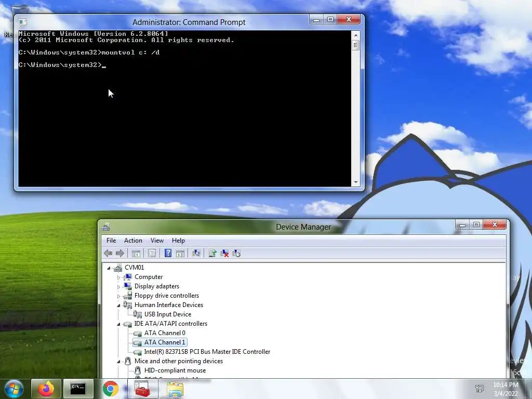This screenshot has width=532, height=399.
Task: Expand the Floppy drive controllers category
Action: tap(118, 296)
